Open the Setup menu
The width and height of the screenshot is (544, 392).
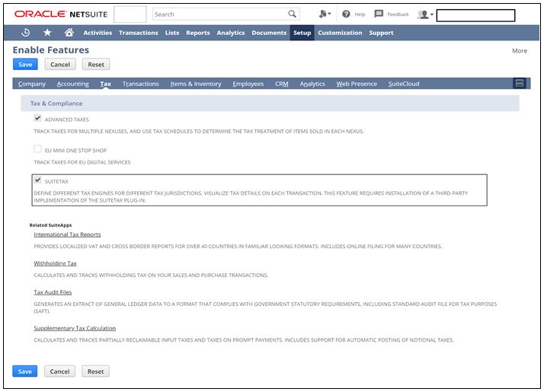pyautogui.click(x=302, y=33)
